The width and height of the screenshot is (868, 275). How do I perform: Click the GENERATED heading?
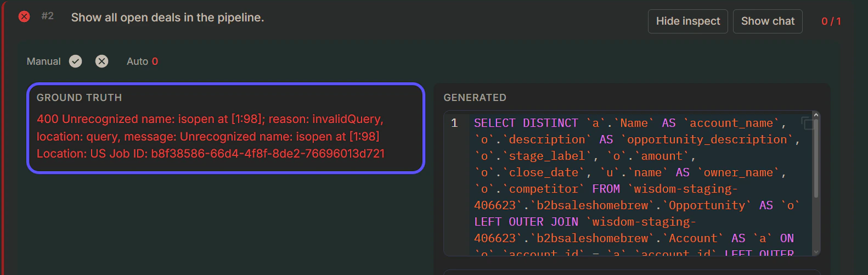click(475, 98)
